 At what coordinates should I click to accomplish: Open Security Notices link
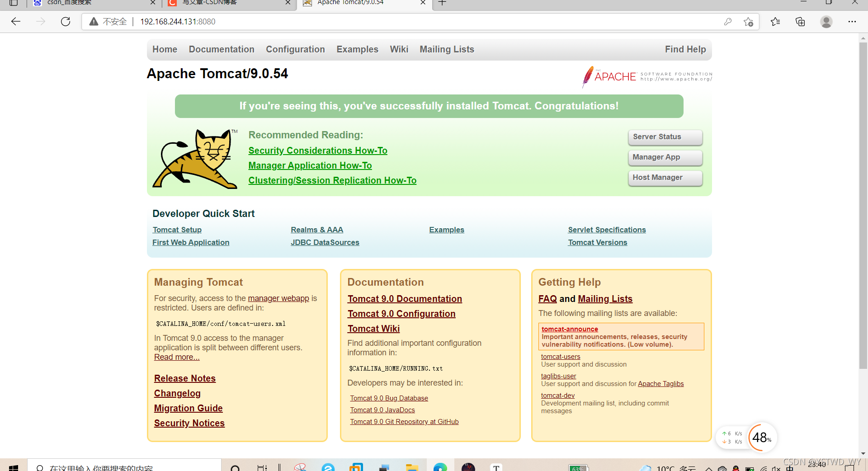189,423
